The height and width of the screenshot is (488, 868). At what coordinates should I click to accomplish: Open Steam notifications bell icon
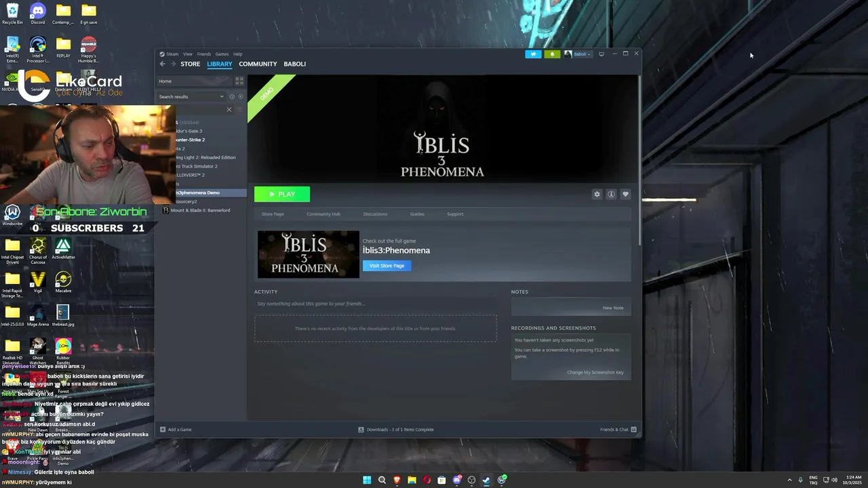click(x=552, y=54)
